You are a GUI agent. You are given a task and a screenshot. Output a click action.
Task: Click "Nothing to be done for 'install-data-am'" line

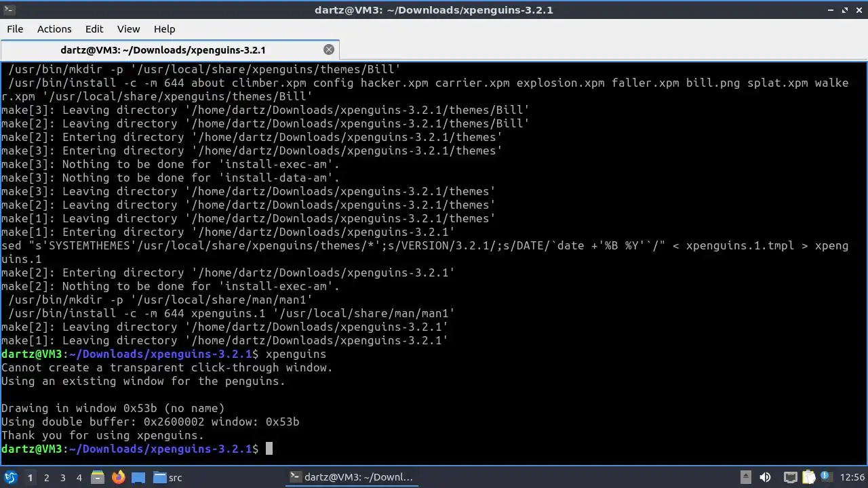coord(170,178)
